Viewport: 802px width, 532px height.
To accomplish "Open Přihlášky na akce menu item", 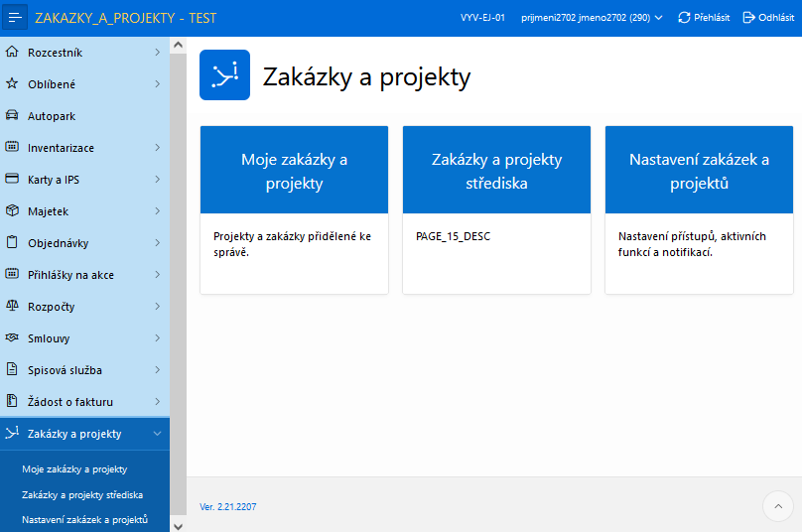I will 70,275.
